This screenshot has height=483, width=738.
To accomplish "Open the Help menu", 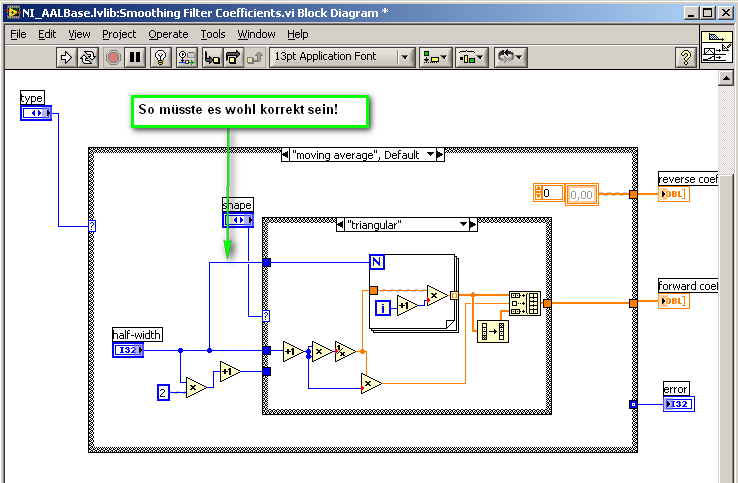I will [297, 34].
